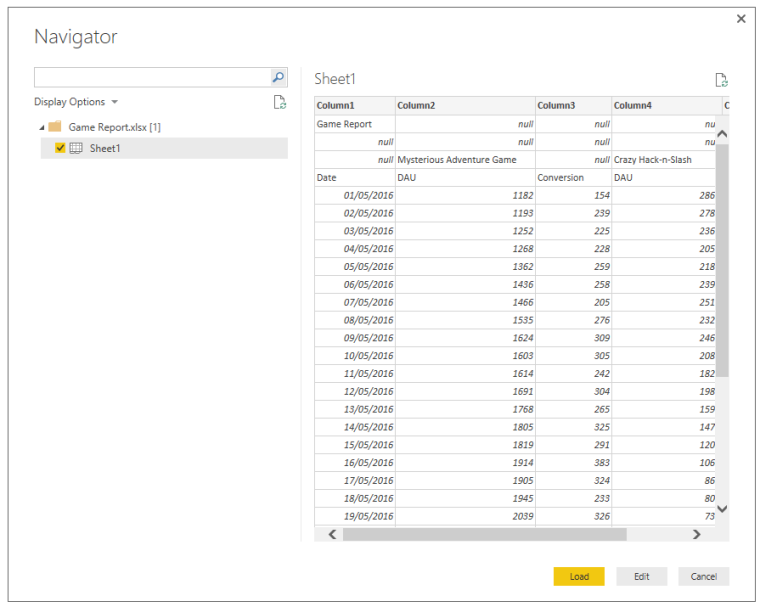
Task: Click the Edit button
Action: tap(642, 576)
